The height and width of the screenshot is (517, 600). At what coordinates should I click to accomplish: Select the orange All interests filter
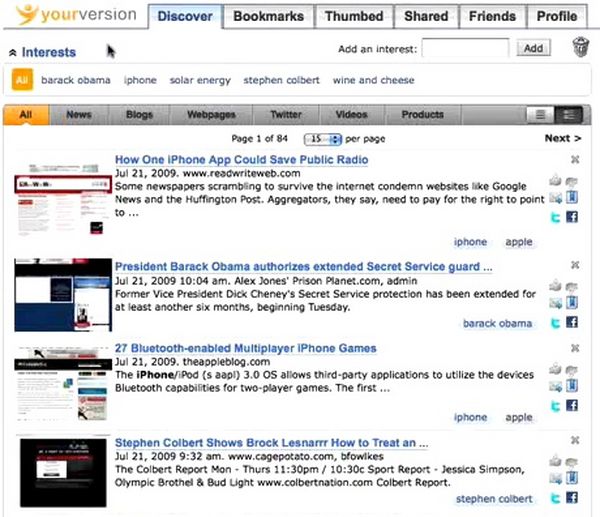pos(22,80)
